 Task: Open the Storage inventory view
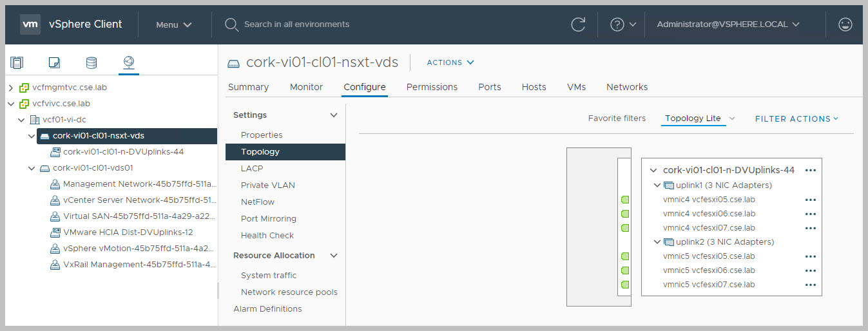click(x=92, y=62)
